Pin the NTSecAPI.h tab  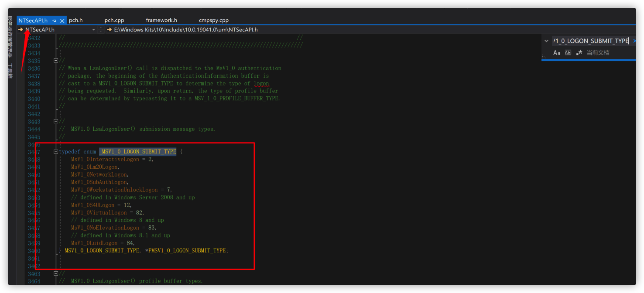(54, 21)
